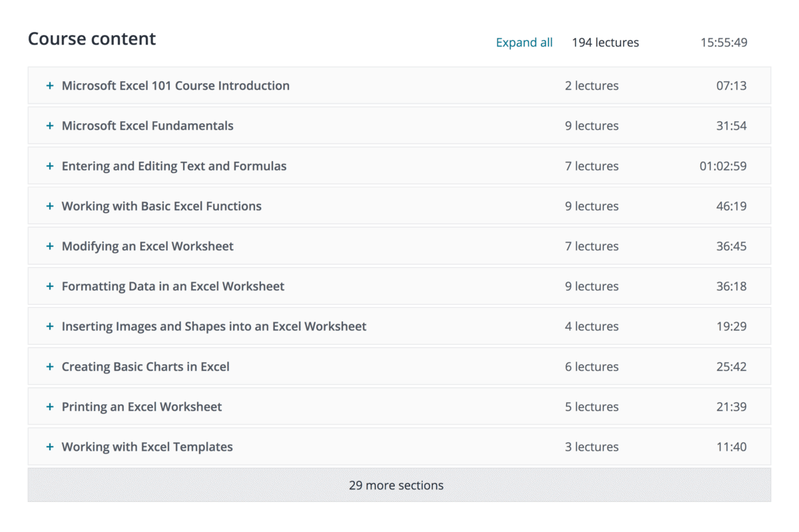Screen dimensions: 799x532
Task: Open Creating Basic Charts in Excel title
Action: [146, 367]
